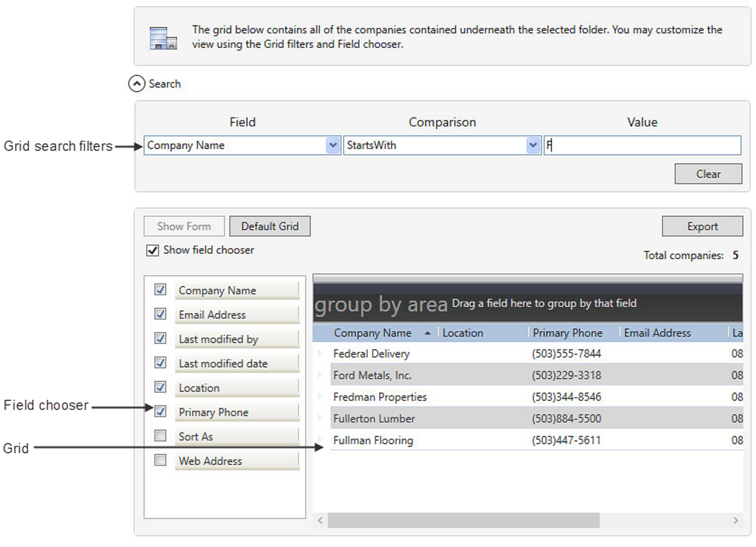The height and width of the screenshot is (547, 756).
Task: Sort by the Company Name column header
Action: (373, 333)
